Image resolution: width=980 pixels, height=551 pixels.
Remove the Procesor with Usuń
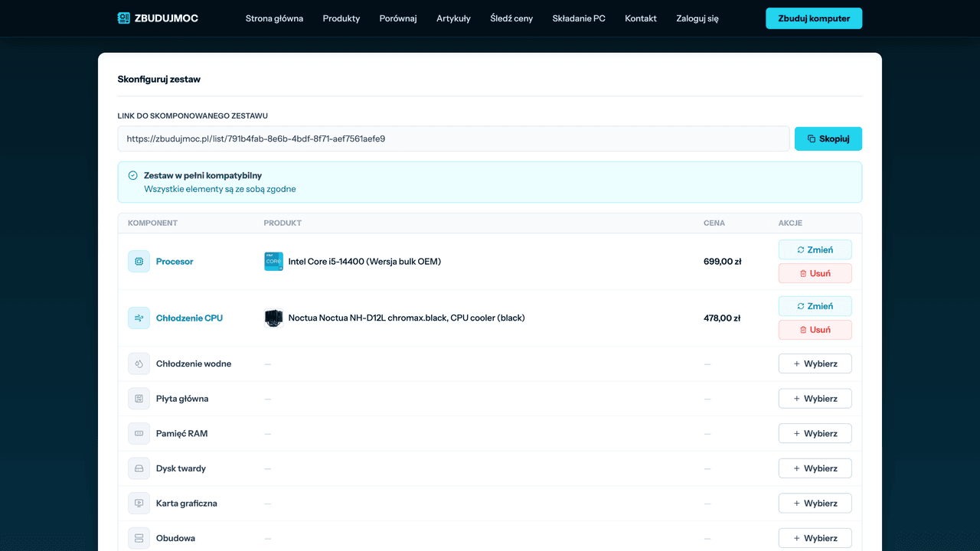pyautogui.click(x=815, y=273)
